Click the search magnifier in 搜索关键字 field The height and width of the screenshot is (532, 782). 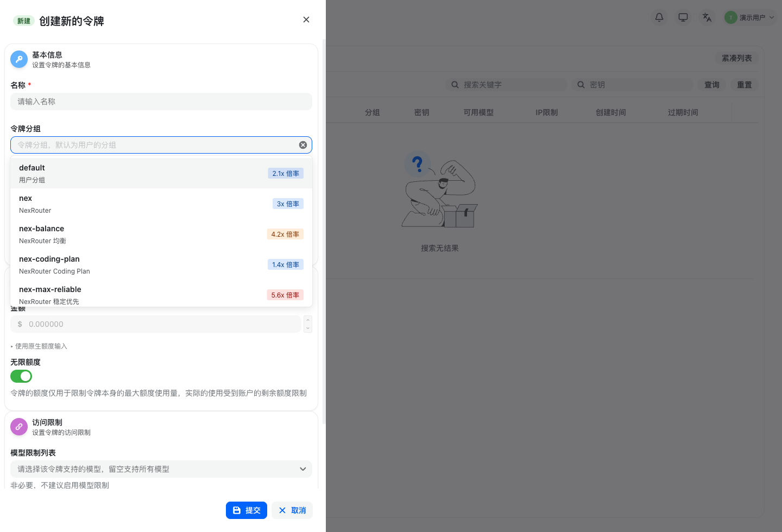(455, 85)
